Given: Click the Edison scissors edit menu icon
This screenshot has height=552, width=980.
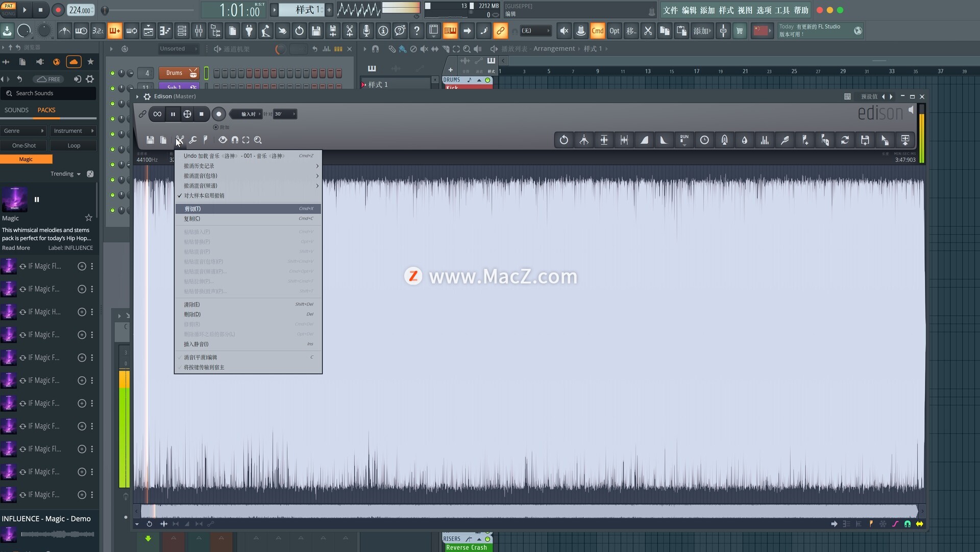Looking at the screenshot, I should (x=180, y=140).
